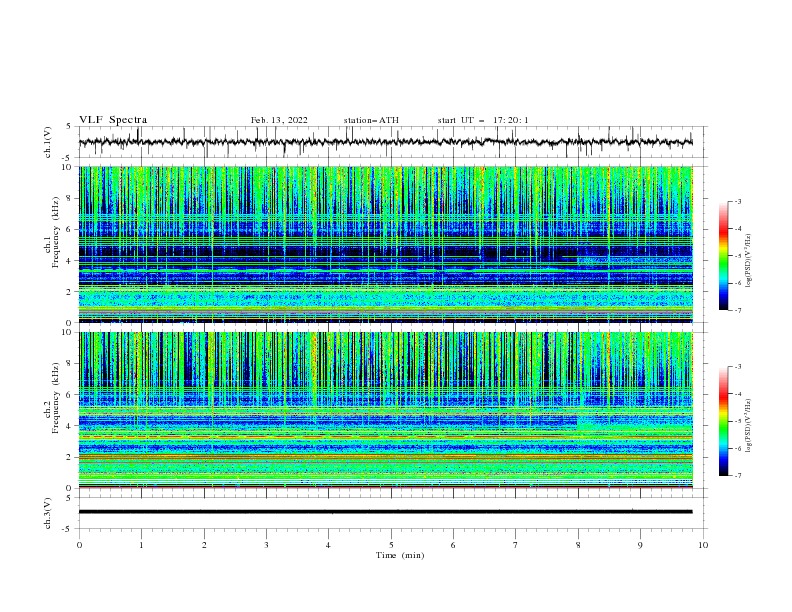Click the ch.1 "Frequency (kHz)" axis label
The height and width of the screenshot is (612, 792).
pyautogui.click(x=56, y=232)
